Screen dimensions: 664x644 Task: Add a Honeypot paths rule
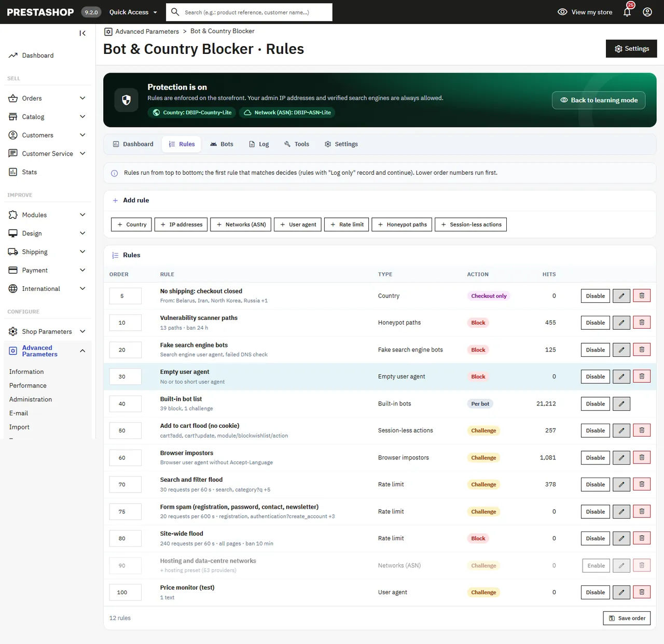click(402, 225)
